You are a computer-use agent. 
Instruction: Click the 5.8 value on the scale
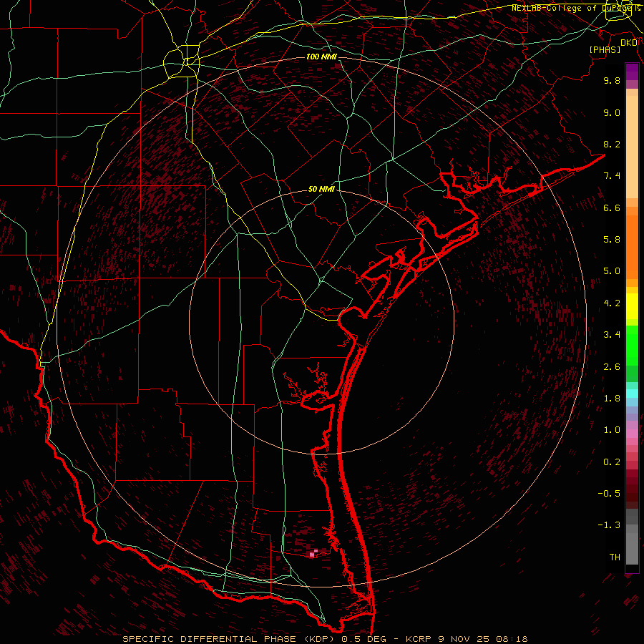(x=612, y=240)
